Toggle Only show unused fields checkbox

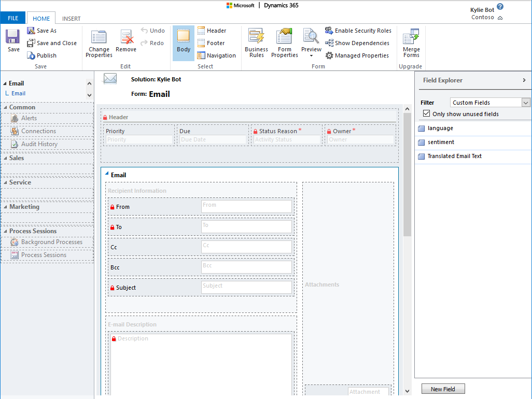pos(427,113)
